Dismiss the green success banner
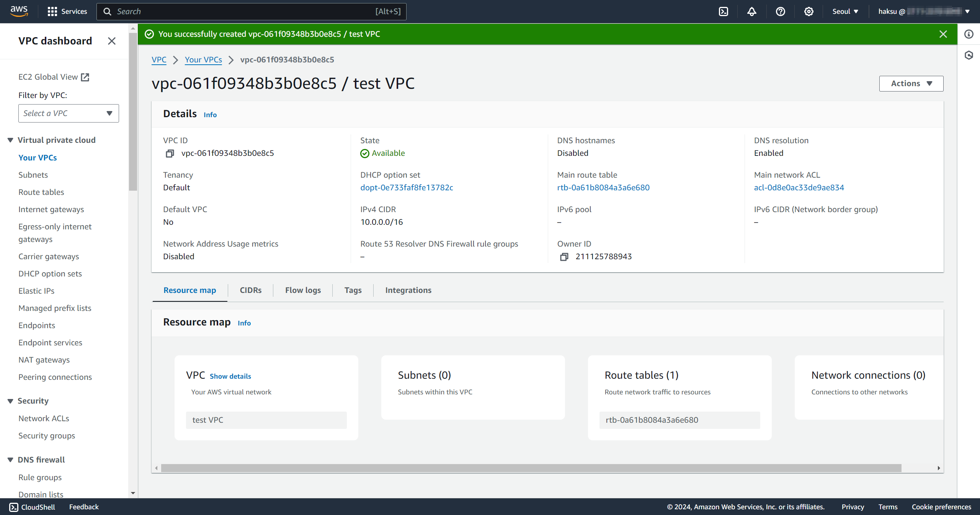Viewport: 980px width, 515px height. [x=943, y=34]
